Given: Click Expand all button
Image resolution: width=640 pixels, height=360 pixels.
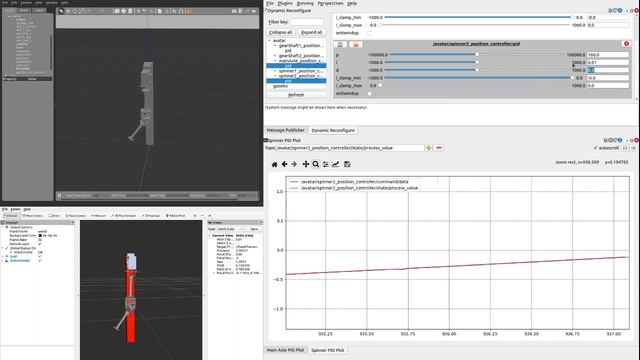Looking at the screenshot, I should click(311, 32).
